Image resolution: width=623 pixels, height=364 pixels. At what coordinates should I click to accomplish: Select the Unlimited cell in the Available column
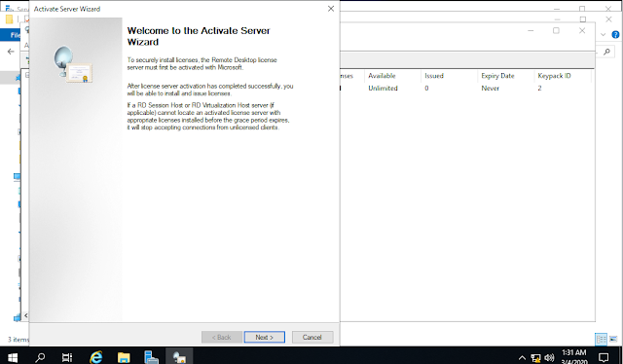click(383, 89)
